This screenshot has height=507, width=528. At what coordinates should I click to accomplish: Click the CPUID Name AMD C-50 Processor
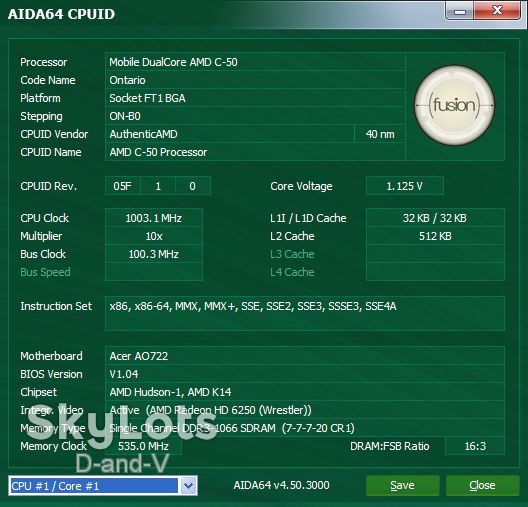pos(255,152)
